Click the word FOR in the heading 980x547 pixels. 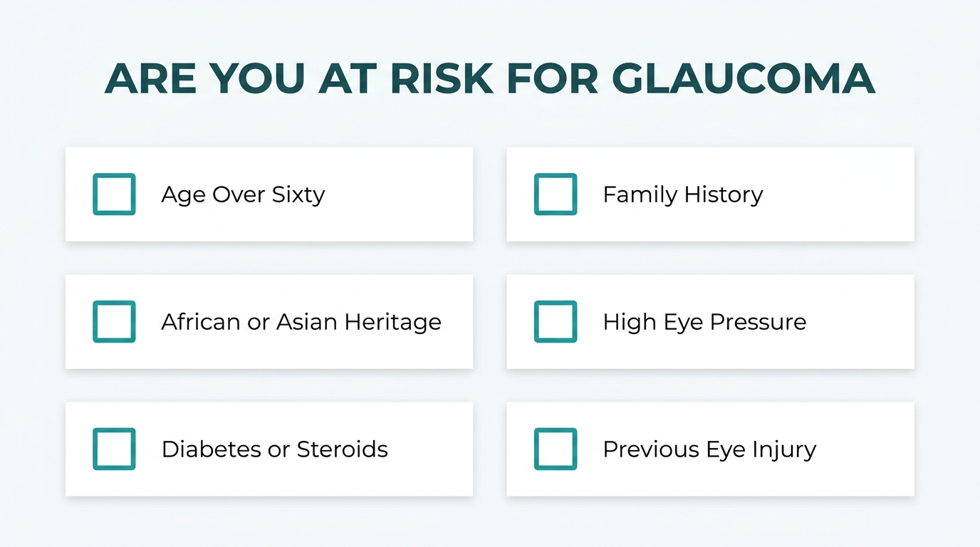(x=551, y=78)
